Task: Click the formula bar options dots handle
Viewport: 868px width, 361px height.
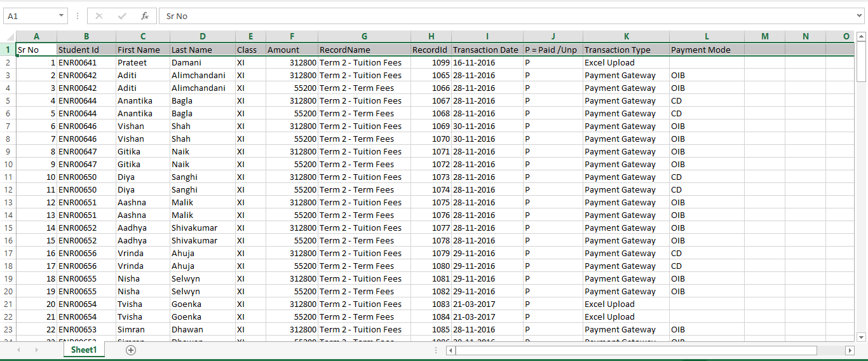Action: [78, 16]
